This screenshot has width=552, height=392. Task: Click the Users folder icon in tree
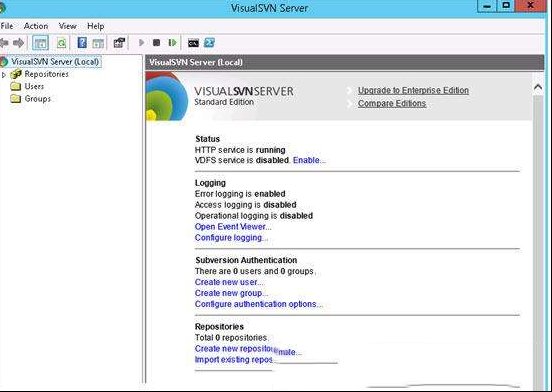point(15,86)
